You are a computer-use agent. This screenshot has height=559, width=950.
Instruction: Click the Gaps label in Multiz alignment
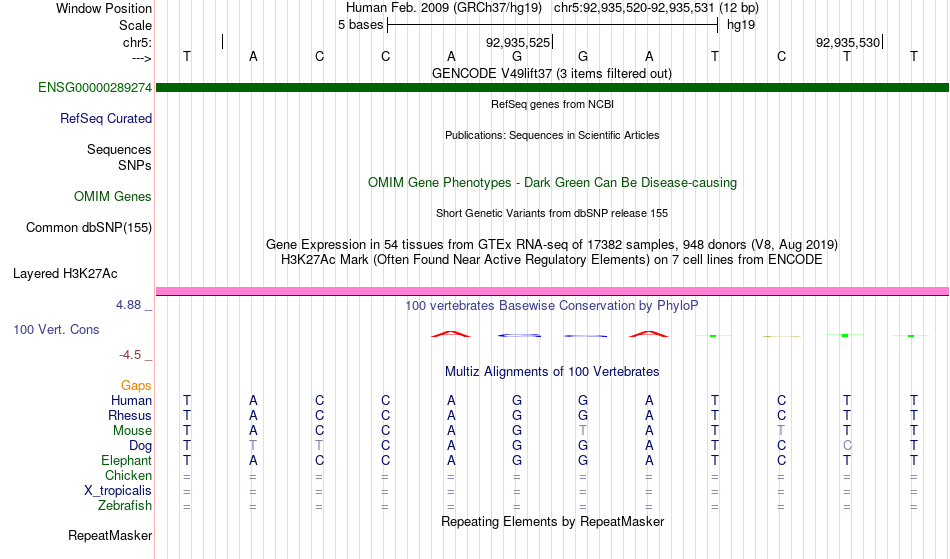pos(136,385)
